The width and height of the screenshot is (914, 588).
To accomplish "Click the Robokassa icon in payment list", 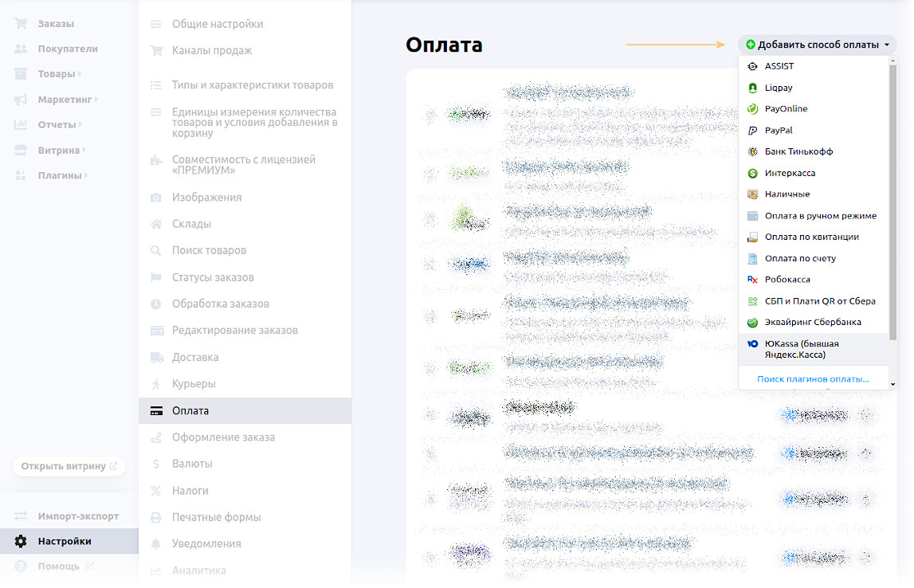I will coord(752,280).
